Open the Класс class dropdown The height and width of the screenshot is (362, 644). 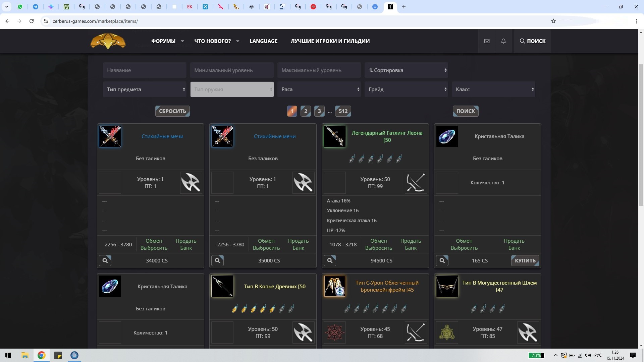pyautogui.click(x=493, y=89)
